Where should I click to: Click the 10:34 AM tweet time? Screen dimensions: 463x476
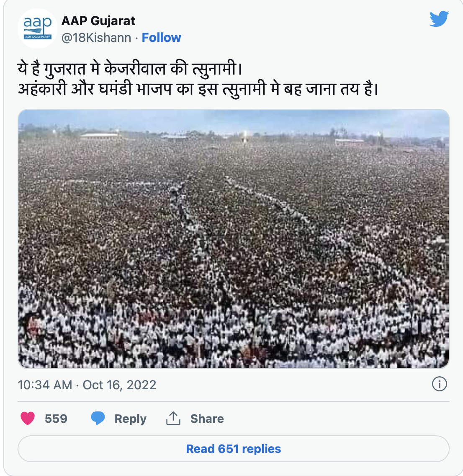click(x=45, y=385)
